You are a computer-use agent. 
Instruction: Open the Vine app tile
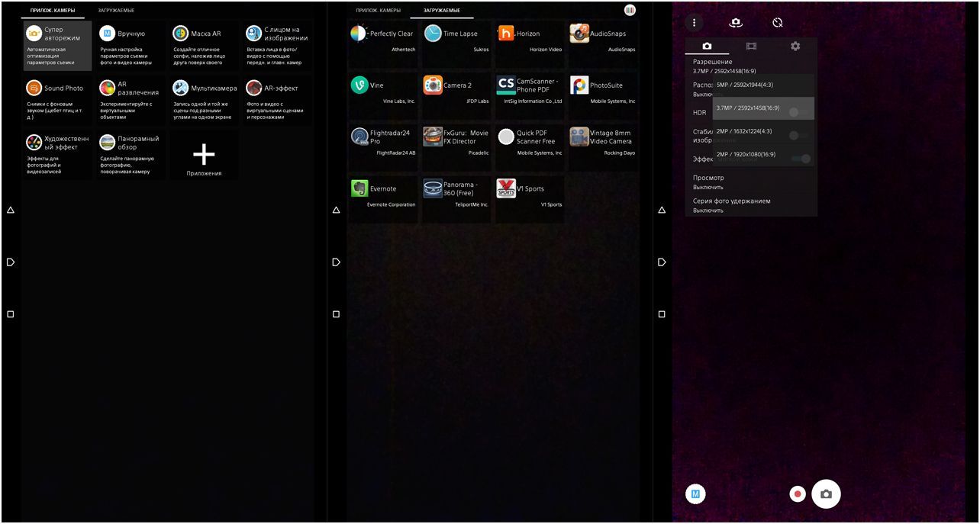[x=382, y=92]
